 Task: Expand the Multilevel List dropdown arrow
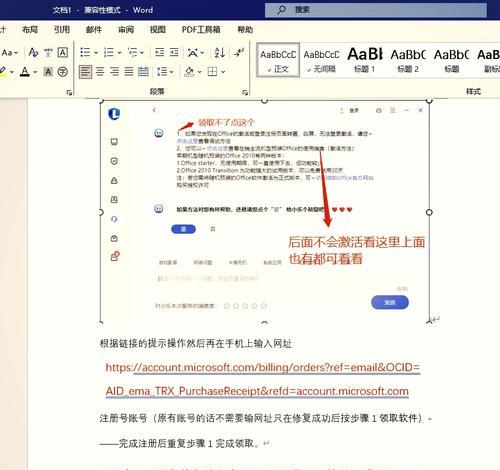(142, 53)
